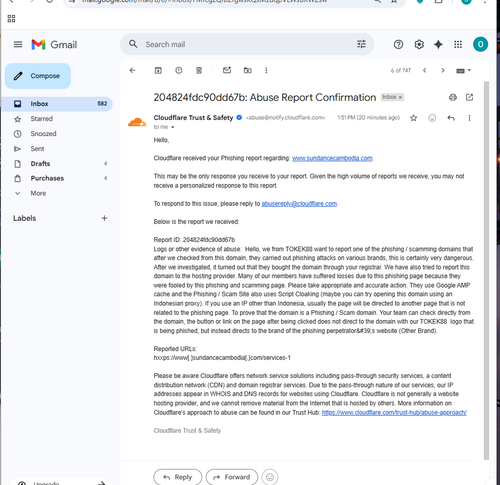Open the Google apps grid
Screen dimensions: 500x485
(458, 44)
